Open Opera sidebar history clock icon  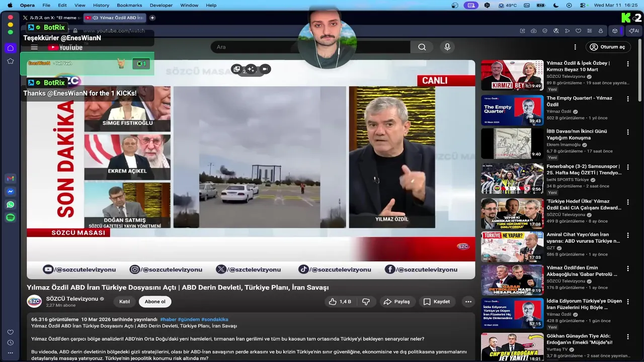10,343
